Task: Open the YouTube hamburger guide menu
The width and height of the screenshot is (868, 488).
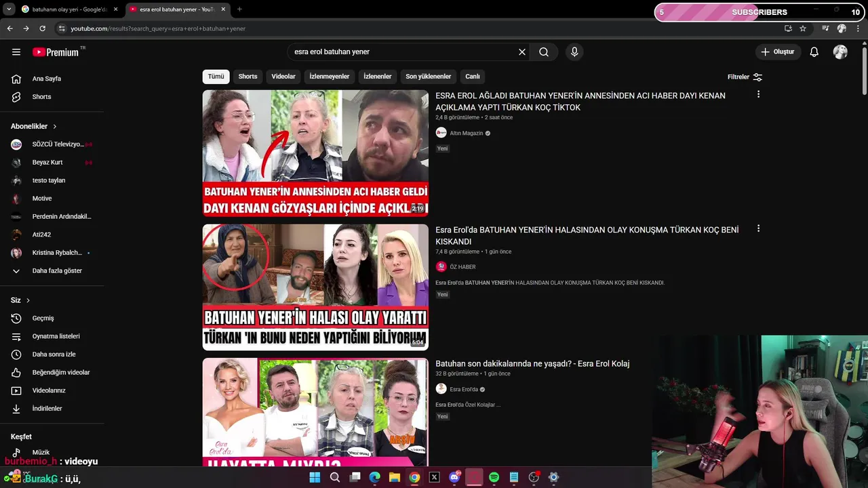Action: pos(16,52)
